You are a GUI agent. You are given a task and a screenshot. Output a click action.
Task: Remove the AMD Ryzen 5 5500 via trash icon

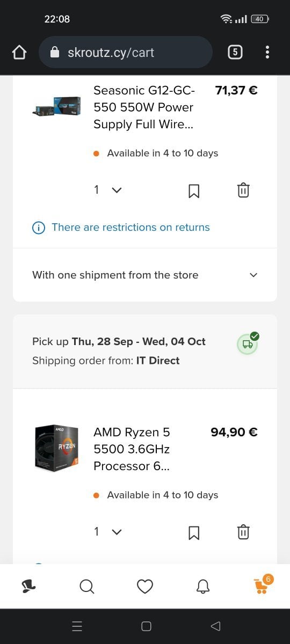coord(243,532)
